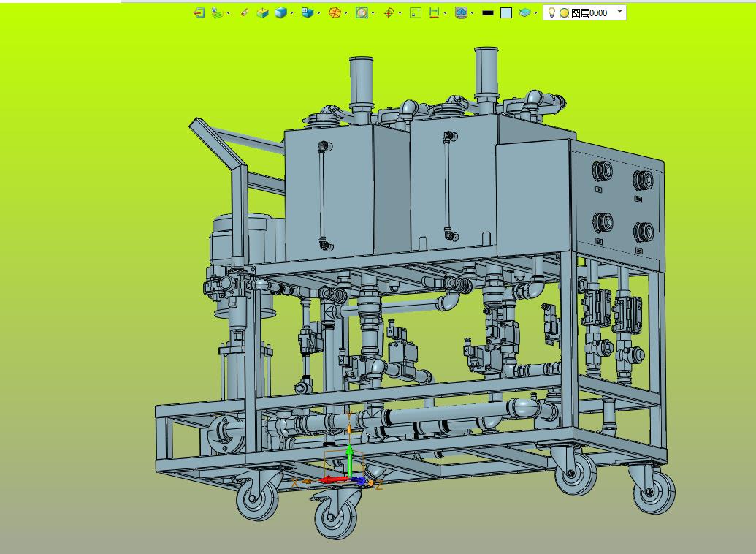The width and height of the screenshot is (756, 554).
Task: Click the section view icon
Action: (x=362, y=13)
